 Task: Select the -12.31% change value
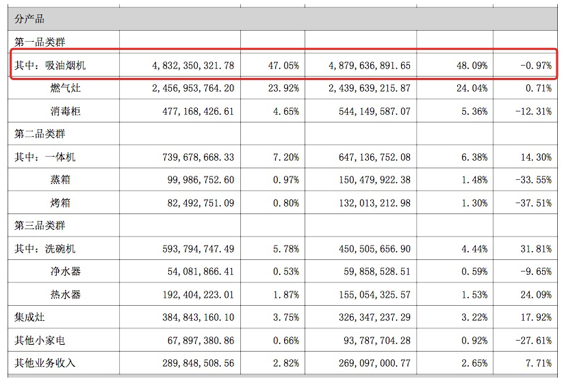(x=533, y=111)
